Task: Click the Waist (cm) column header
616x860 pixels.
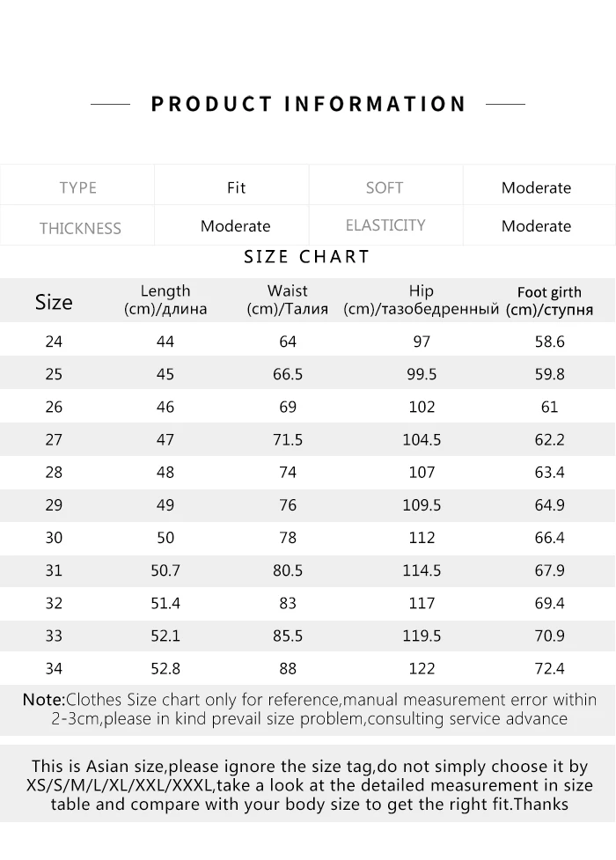Action: 288,299
